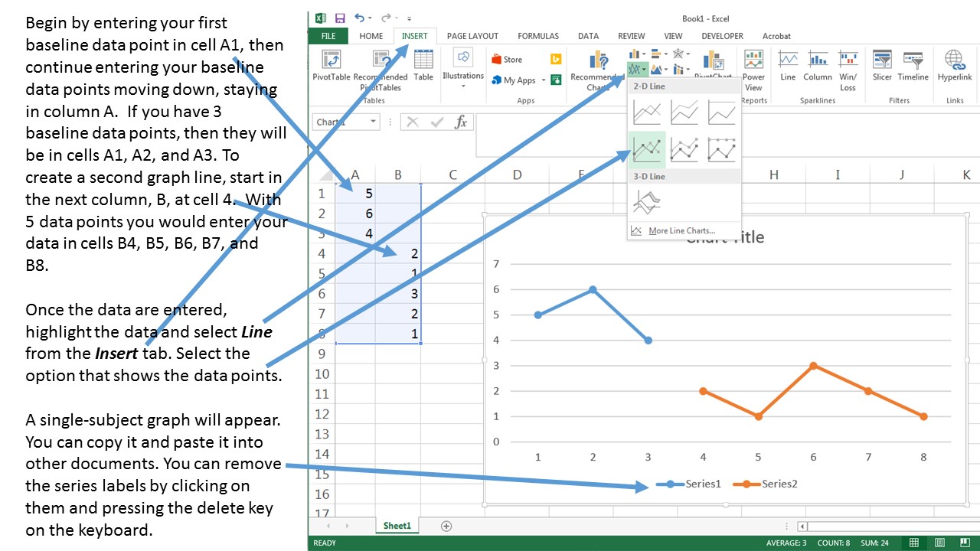This screenshot has height=551, width=980.
Task: Switch to the HOME tab
Action: 371,36
